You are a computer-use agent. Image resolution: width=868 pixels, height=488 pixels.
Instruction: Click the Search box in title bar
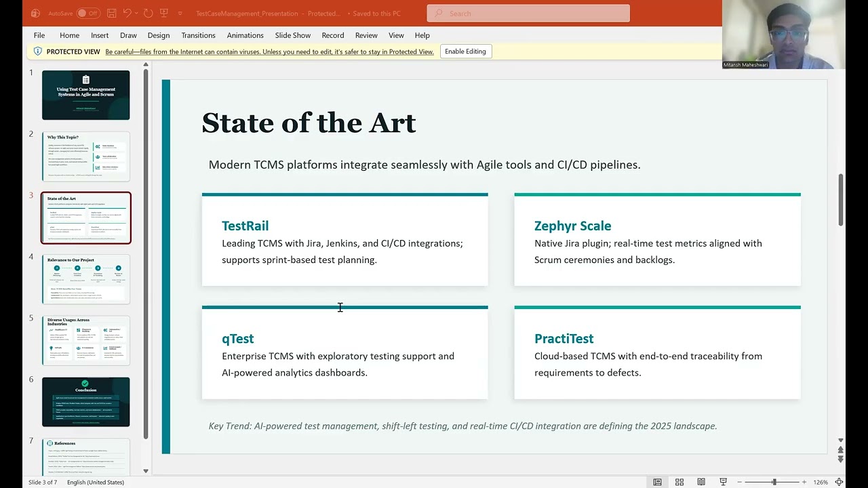click(x=528, y=13)
